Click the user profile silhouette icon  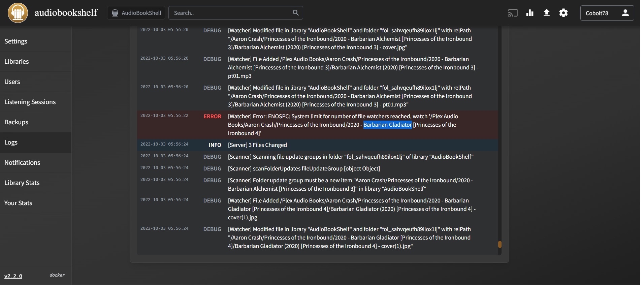click(625, 13)
